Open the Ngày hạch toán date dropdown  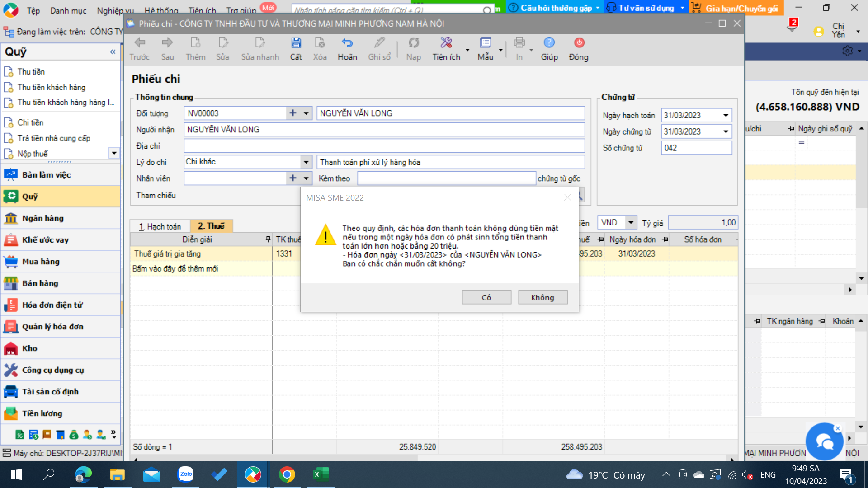(726, 115)
